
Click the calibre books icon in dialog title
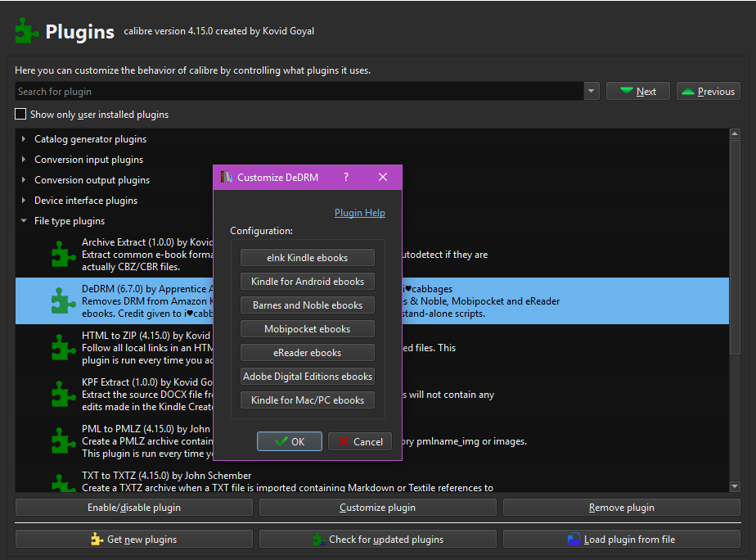[x=226, y=177]
